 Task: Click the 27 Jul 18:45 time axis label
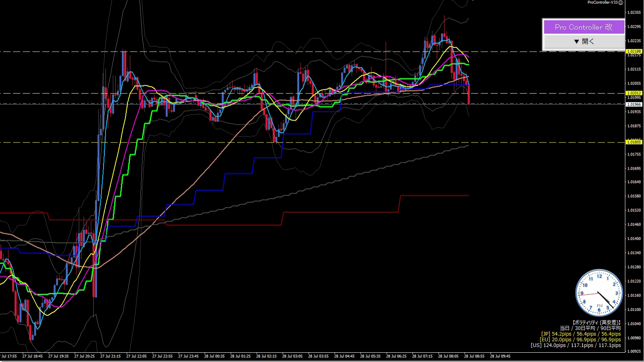[32, 356]
